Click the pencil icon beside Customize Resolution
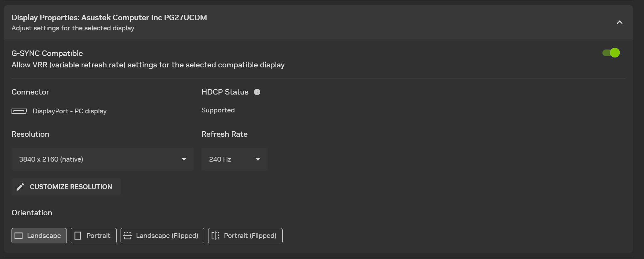This screenshot has height=259, width=644. click(20, 187)
